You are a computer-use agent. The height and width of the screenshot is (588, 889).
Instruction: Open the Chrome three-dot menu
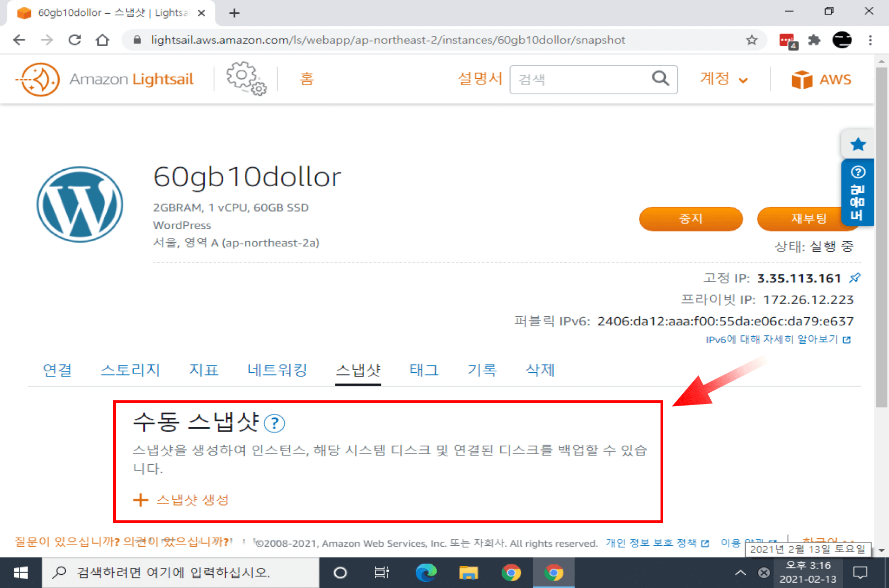tap(870, 40)
